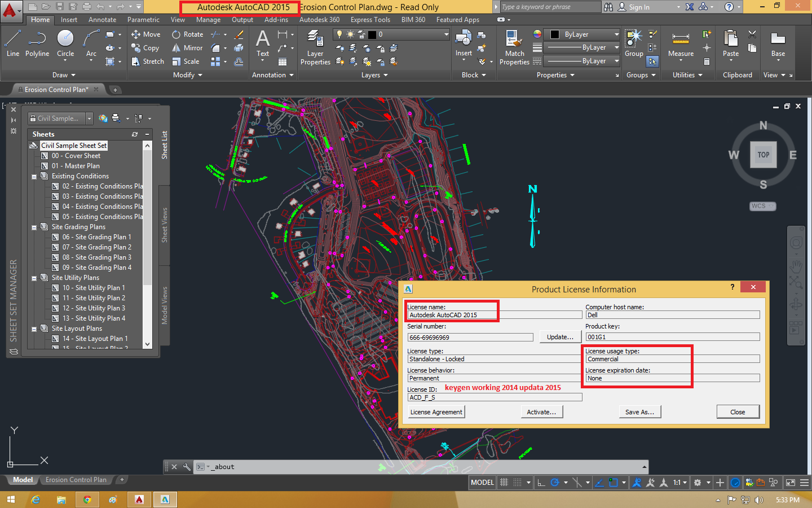Click the serial number field
The image size is (812, 508).
pyautogui.click(x=470, y=338)
